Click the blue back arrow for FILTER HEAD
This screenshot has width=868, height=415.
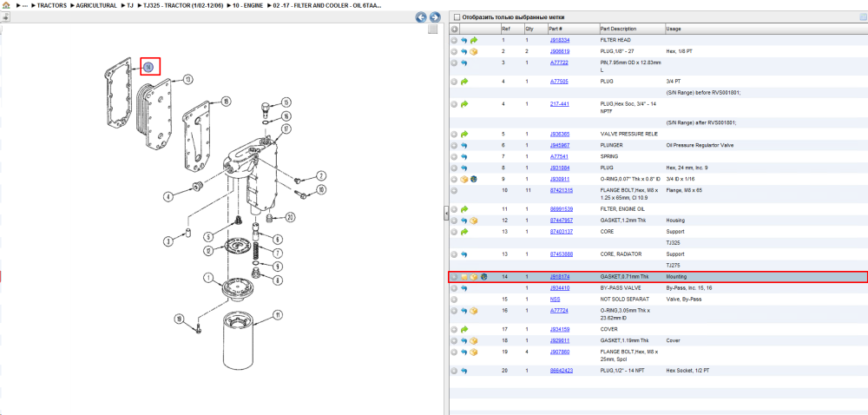(x=464, y=41)
